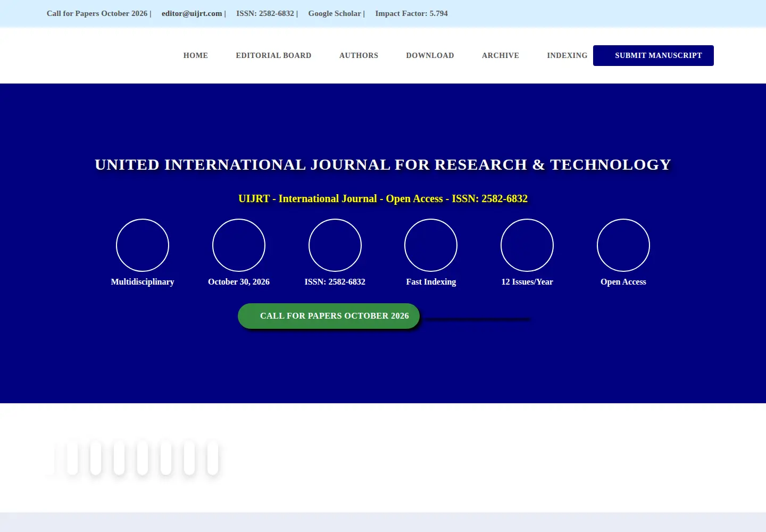The height and width of the screenshot is (532, 766).
Task: Click the Impact Factor: 5.794 link
Action: [x=411, y=13]
